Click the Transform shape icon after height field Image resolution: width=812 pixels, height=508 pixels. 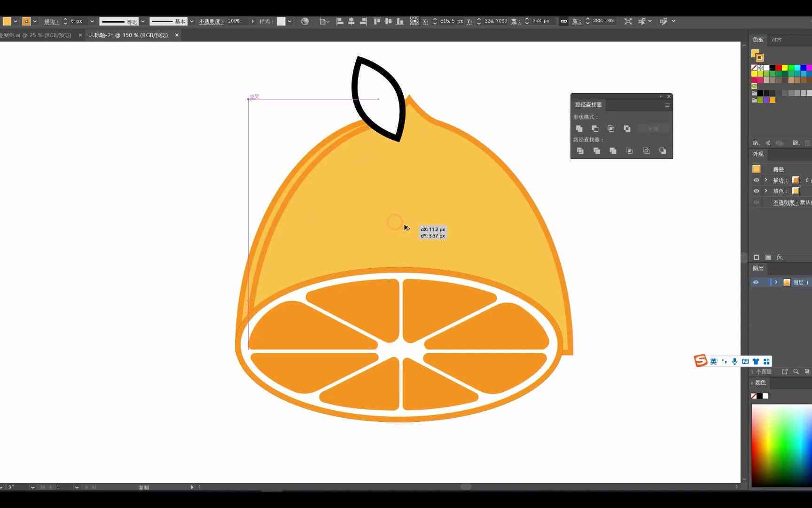click(x=628, y=21)
